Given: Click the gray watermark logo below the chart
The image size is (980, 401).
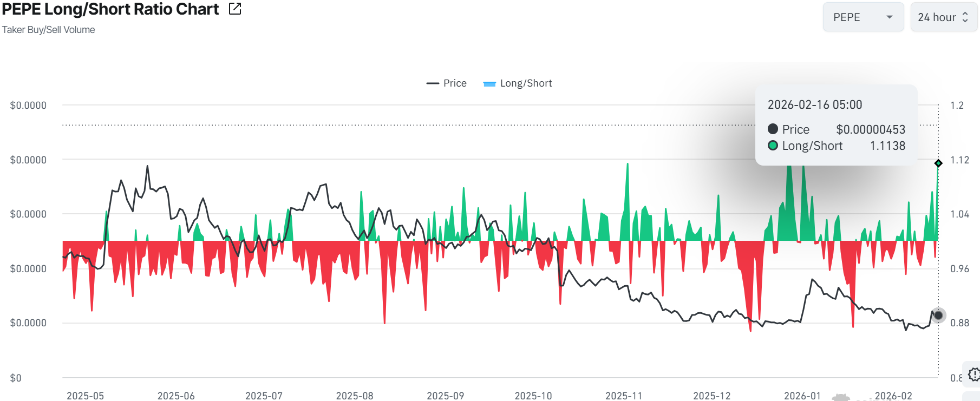Looking at the screenshot, I should (x=840, y=398).
